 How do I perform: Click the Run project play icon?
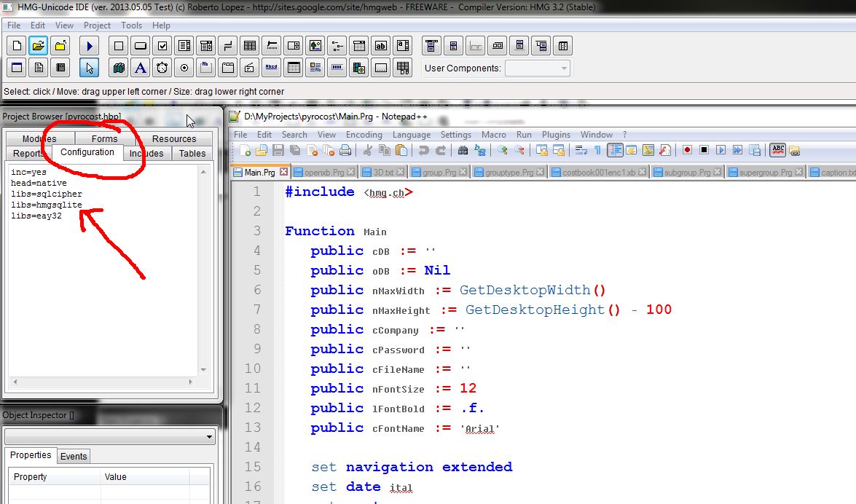(x=90, y=46)
